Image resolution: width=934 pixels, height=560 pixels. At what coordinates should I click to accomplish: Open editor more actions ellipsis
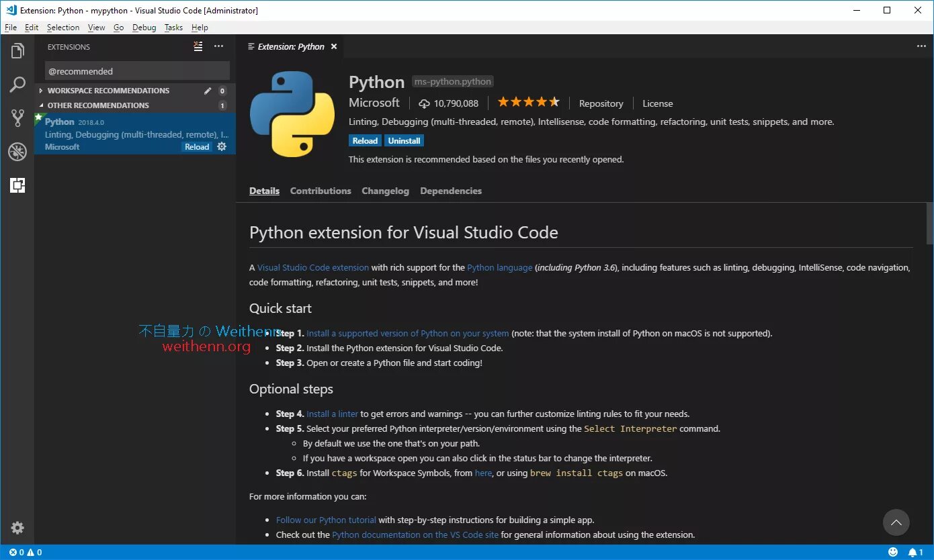coord(921,46)
